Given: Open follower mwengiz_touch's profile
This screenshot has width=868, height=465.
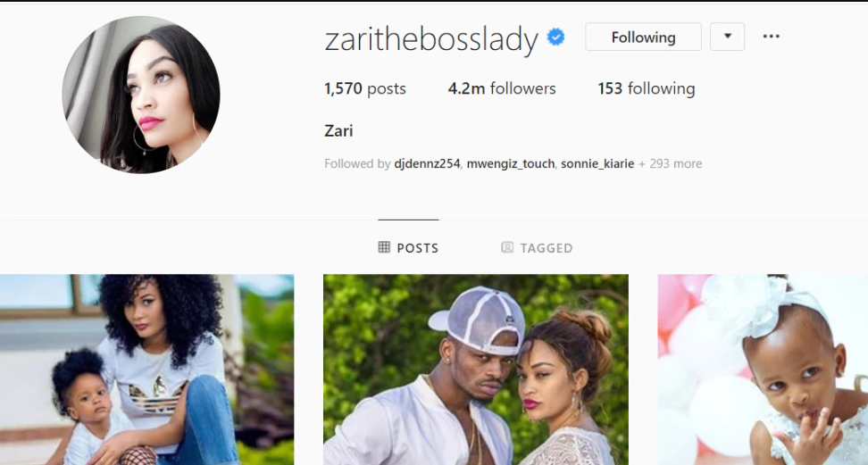Looking at the screenshot, I should pos(511,164).
